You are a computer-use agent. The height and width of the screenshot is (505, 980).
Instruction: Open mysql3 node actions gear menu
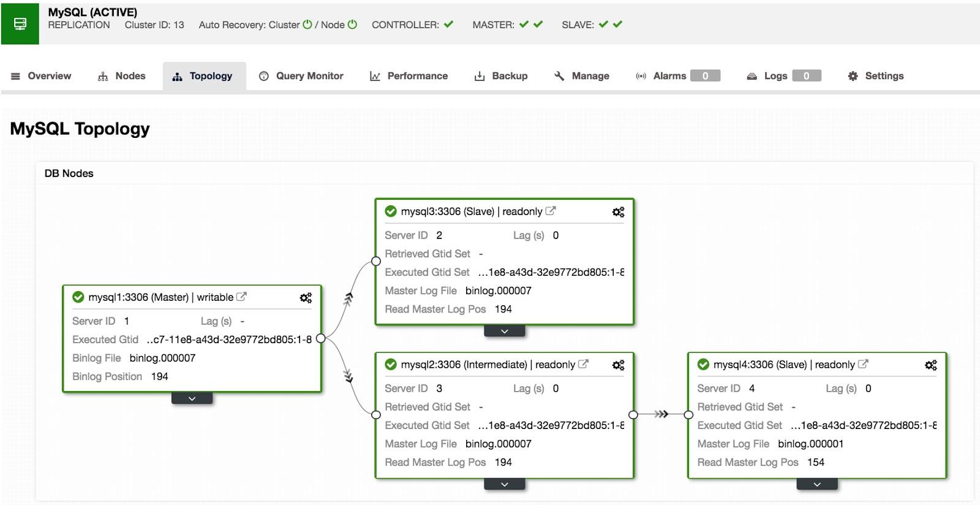coord(618,212)
